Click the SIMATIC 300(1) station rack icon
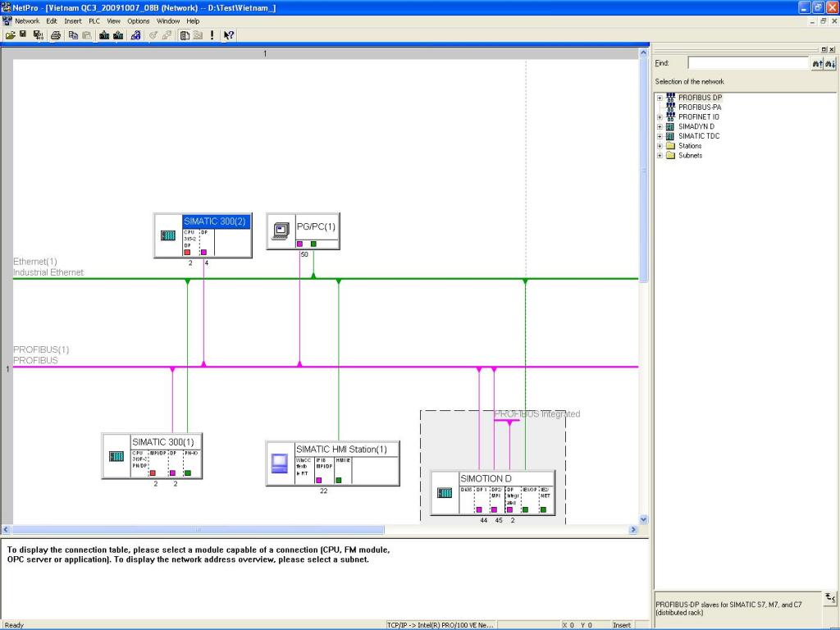 point(116,456)
